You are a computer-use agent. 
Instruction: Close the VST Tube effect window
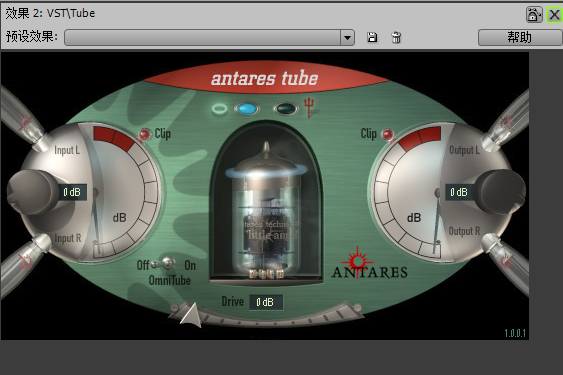coord(554,15)
